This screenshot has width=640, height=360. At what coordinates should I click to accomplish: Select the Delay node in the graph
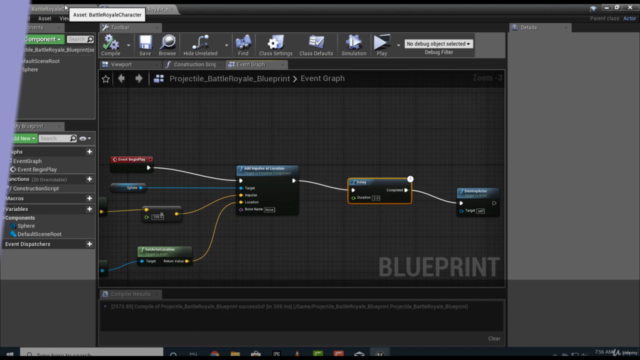[379, 191]
